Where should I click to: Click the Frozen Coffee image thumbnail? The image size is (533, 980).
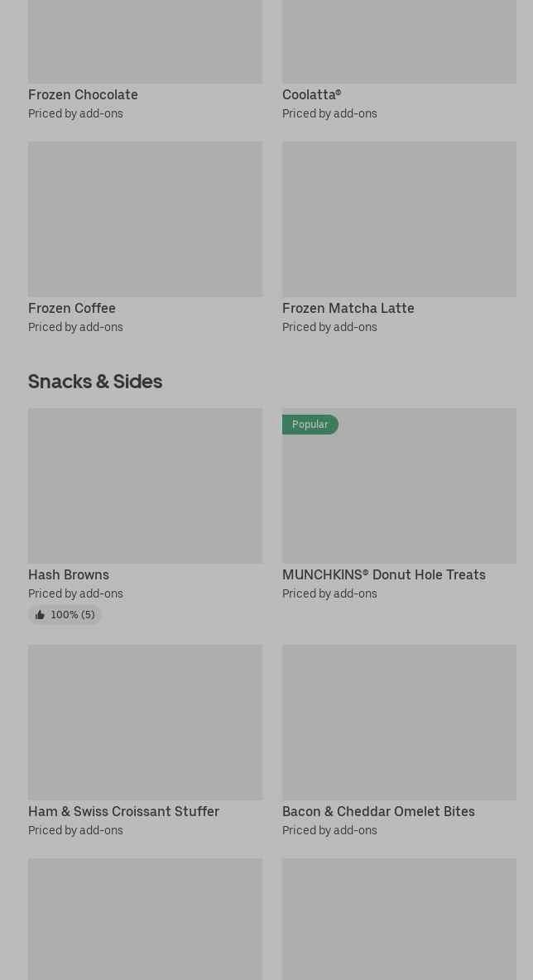[145, 219]
